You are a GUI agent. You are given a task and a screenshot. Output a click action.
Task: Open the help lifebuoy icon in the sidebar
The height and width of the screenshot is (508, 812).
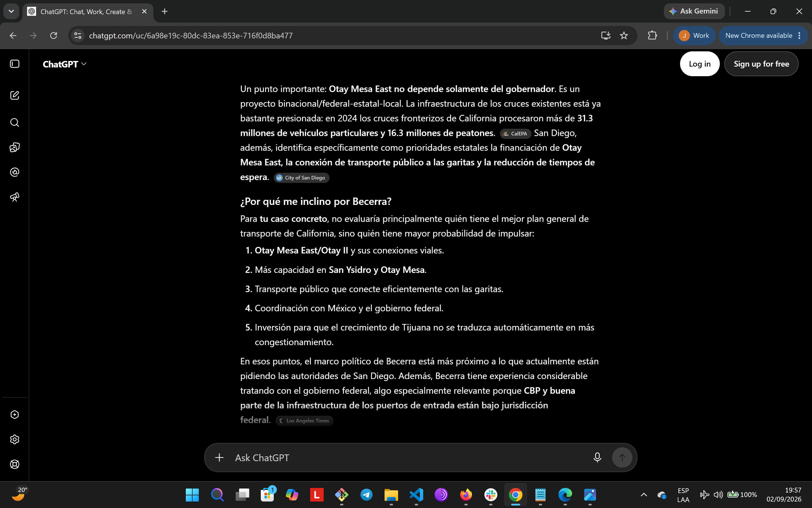pos(15,464)
